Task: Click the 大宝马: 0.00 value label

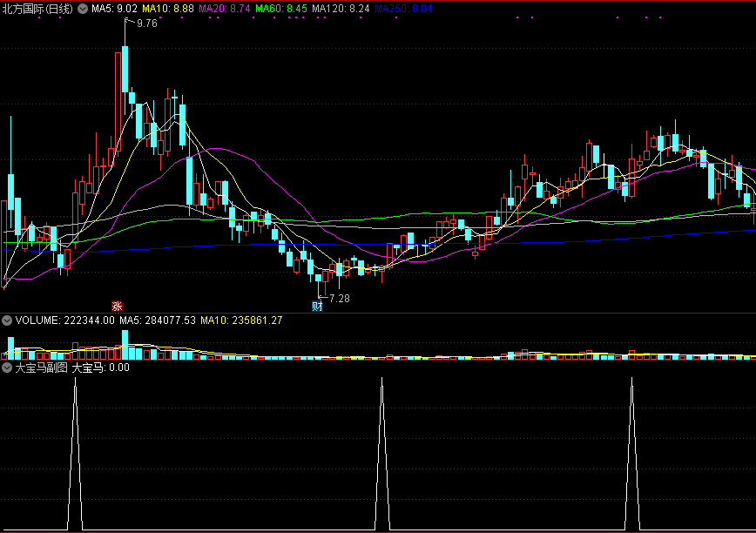Action: [x=101, y=368]
